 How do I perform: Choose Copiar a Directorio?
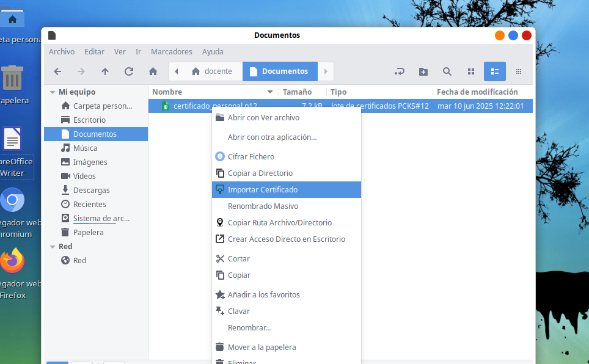tap(286, 173)
